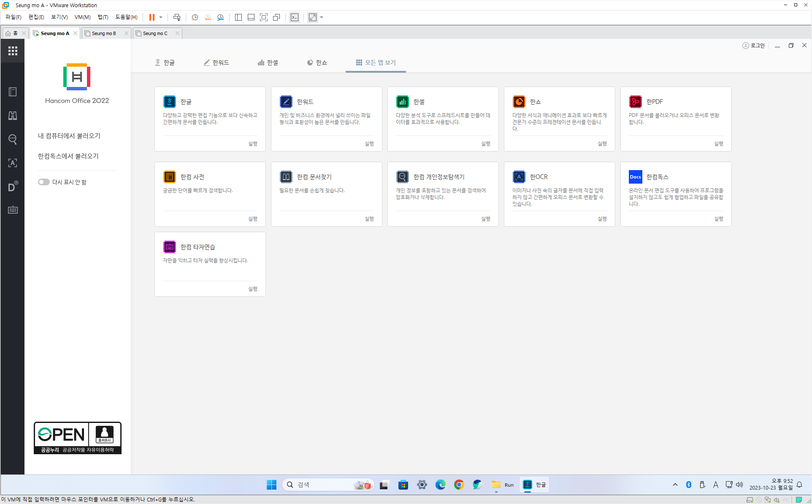812x504 pixels.
Task: Click the Hancom Docs sidebar icon
Action: click(x=13, y=187)
